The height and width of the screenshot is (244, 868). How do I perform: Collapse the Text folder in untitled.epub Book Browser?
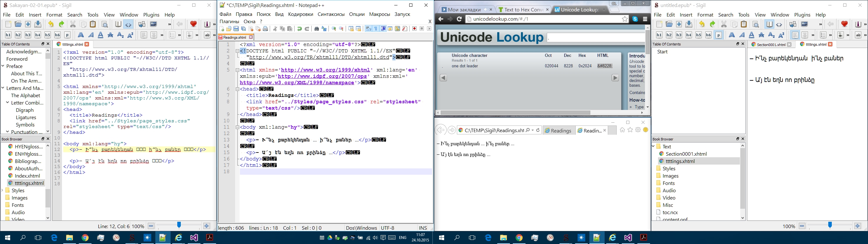coord(653,146)
